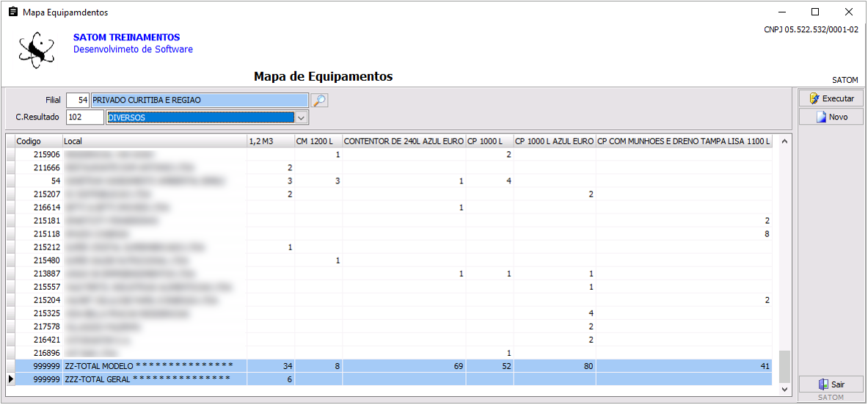Click the C.Resultado code field with 102

tap(84, 117)
